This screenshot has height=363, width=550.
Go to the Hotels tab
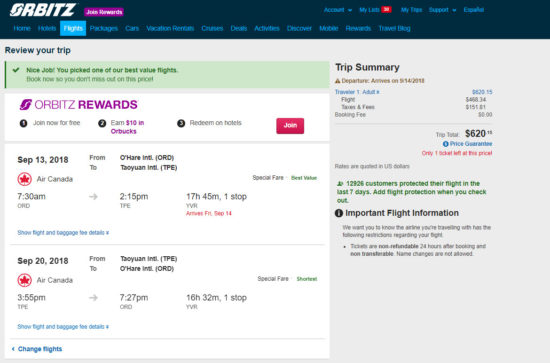(x=47, y=28)
